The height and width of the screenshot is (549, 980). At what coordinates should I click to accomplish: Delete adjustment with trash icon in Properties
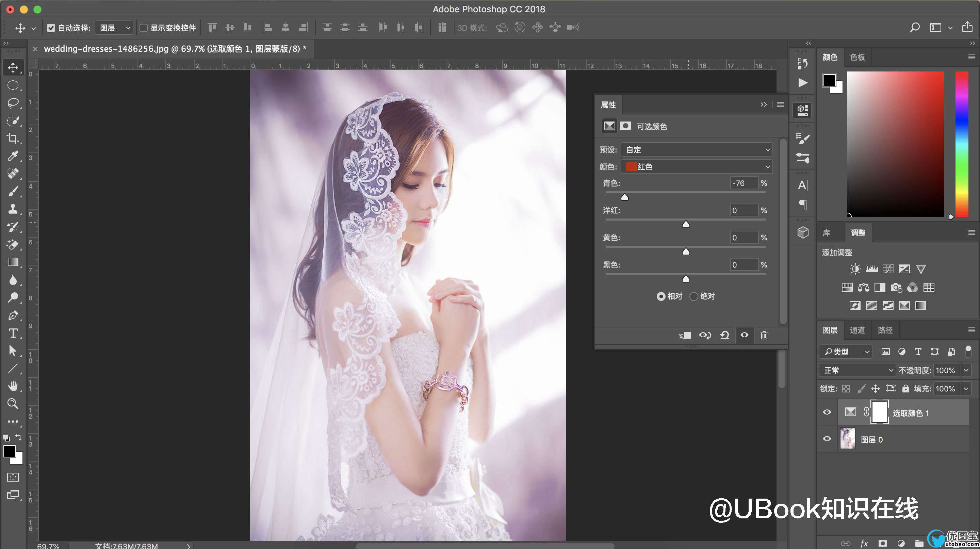764,335
